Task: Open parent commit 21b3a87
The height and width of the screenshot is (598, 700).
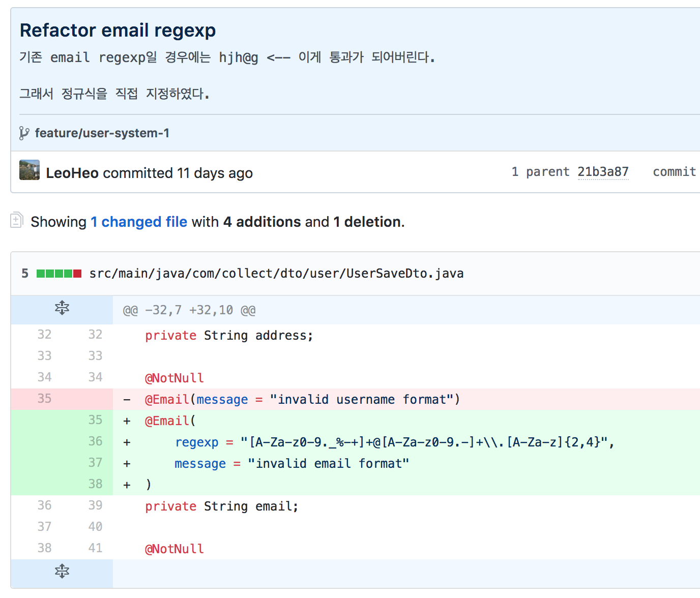Action: pyautogui.click(x=603, y=172)
